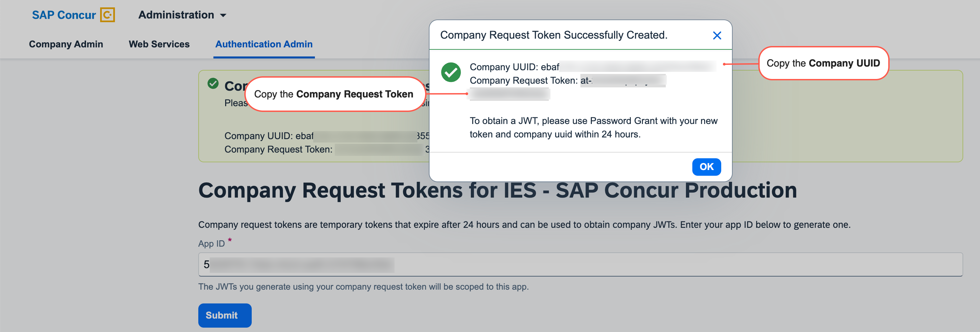The height and width of the screenshot is (332, 980).
Task: Click the green checkmark in background banner
Action: (213, 83)
